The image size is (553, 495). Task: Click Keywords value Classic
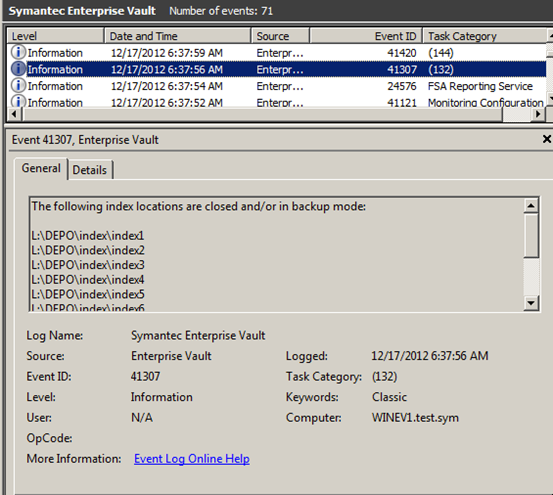pyautogui.click(x=389, y=397)
